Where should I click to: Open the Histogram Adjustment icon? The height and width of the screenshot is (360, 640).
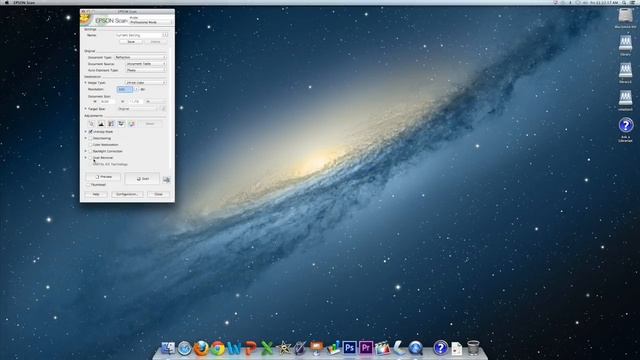click(101, 124)
